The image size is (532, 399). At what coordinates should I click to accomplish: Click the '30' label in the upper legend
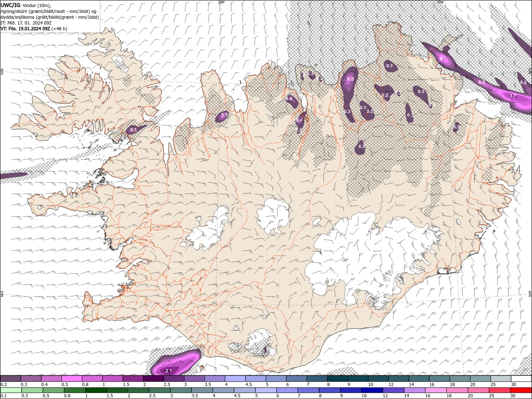pos(514,384)
